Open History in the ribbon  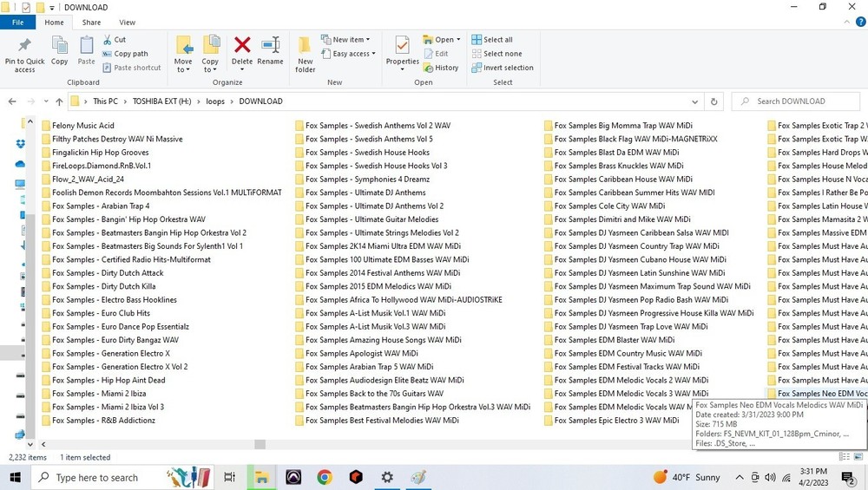pyautogui.click(x=441, y=68)
